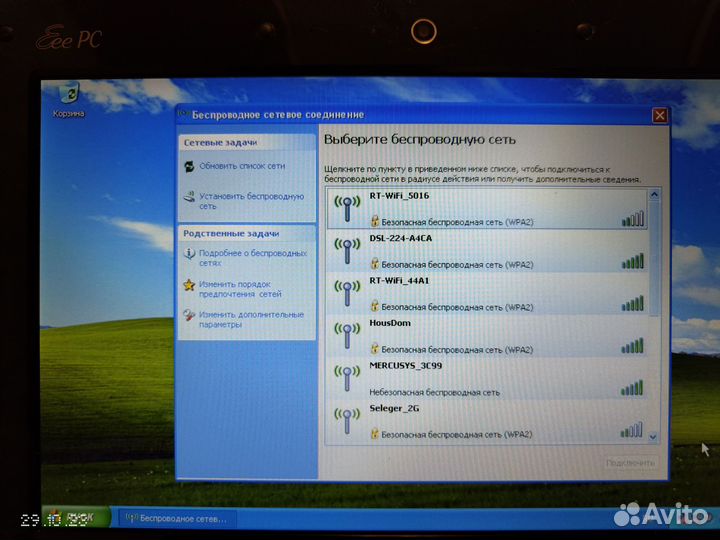This screenshot has height=540, width=720.
Task: Click the network list scrollbar thumb
Action: coord(654,258)
